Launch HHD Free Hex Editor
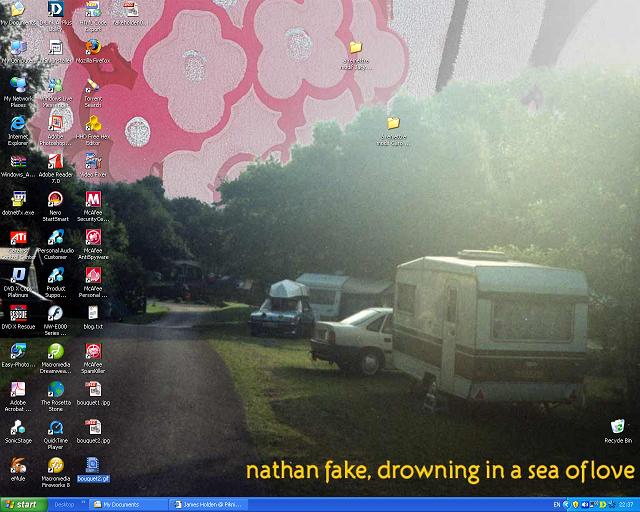This screenshot has height=512, width=640. click(93, 130)
